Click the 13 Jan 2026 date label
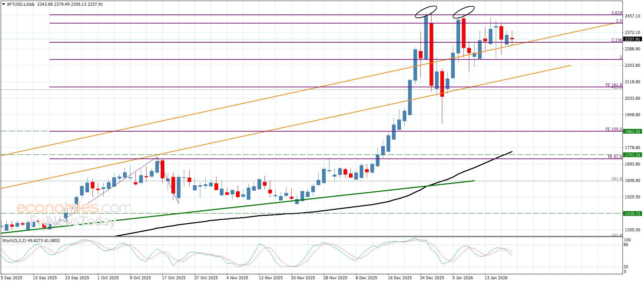 (x=496, y=278)
